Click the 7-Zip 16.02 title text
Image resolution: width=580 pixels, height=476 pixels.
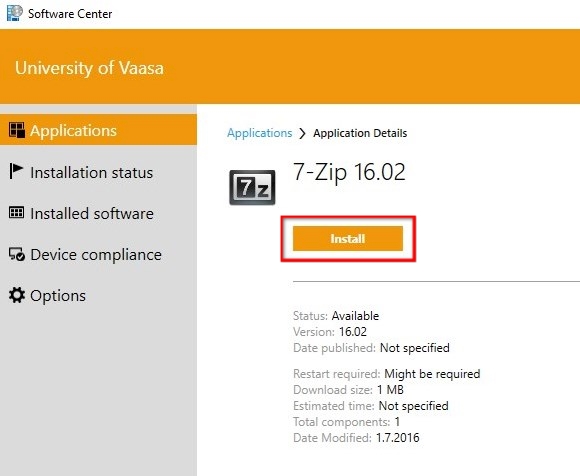point(349,172)
